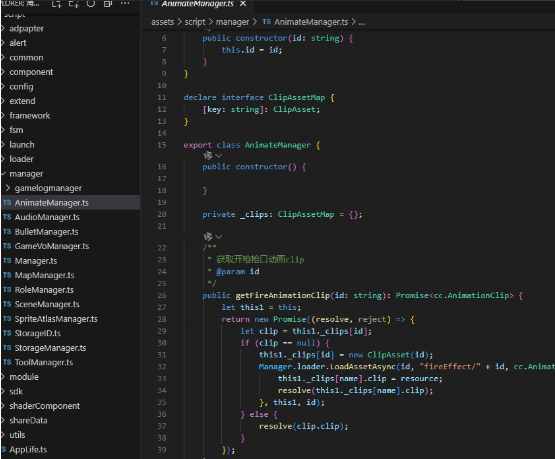555x459 pixels.
Task: Click '@param' in the doc comment
Action: coord(230,272)
